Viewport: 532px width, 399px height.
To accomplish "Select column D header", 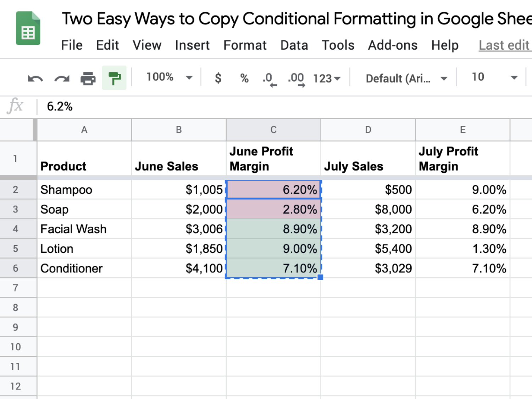I will tap(368, 130).
